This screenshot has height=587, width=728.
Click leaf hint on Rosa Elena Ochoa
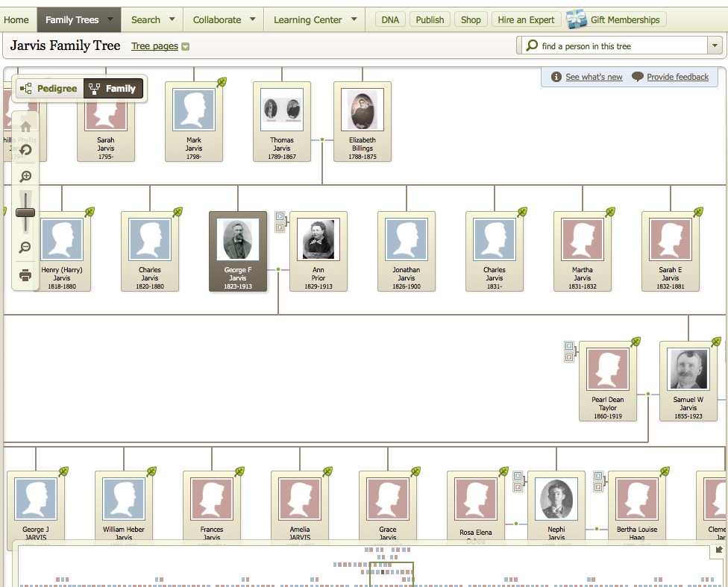coord(503,471)
